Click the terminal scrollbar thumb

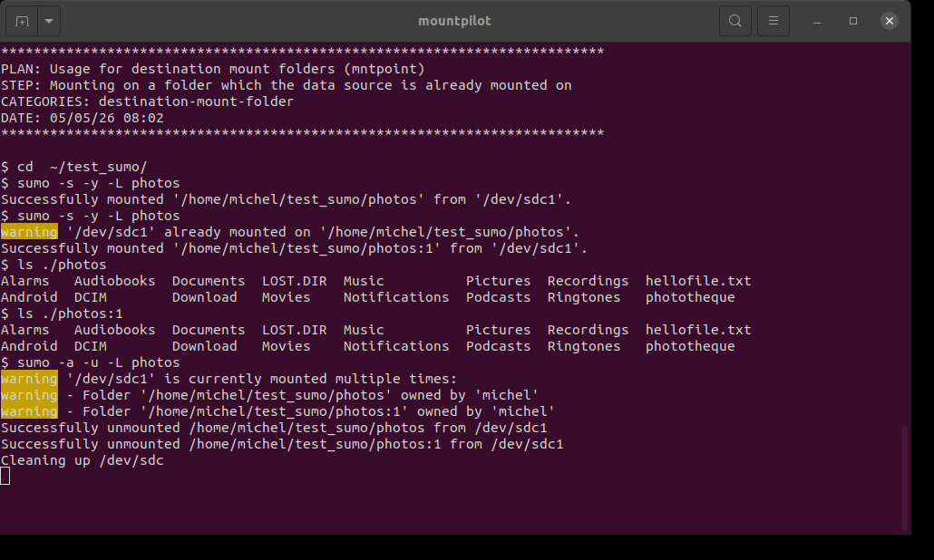[x=905, y=478]
